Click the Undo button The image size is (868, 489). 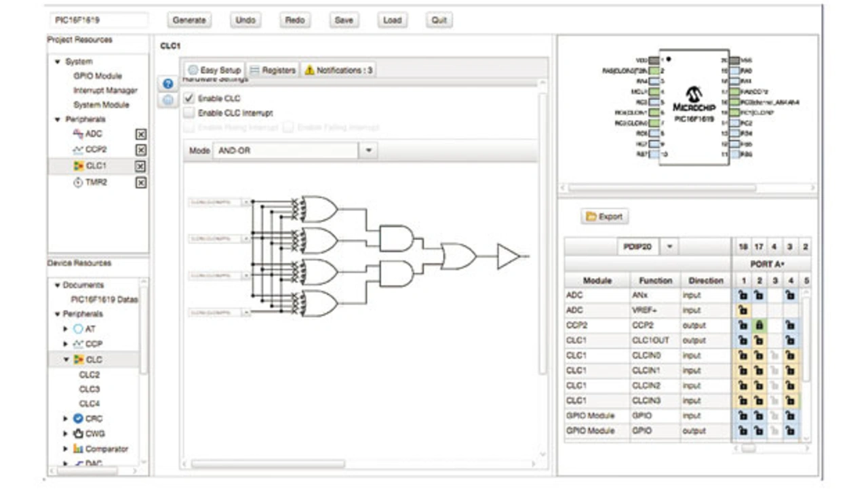[245, 20]
